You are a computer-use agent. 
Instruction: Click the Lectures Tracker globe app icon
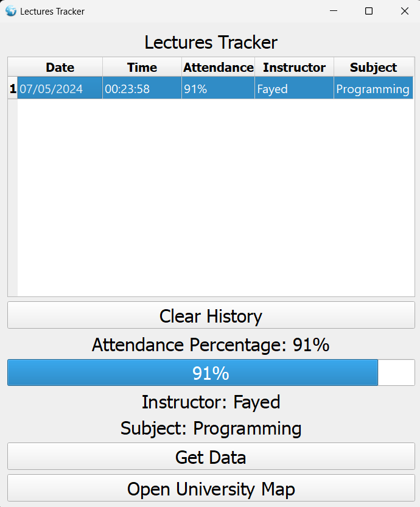click(11, 11)
